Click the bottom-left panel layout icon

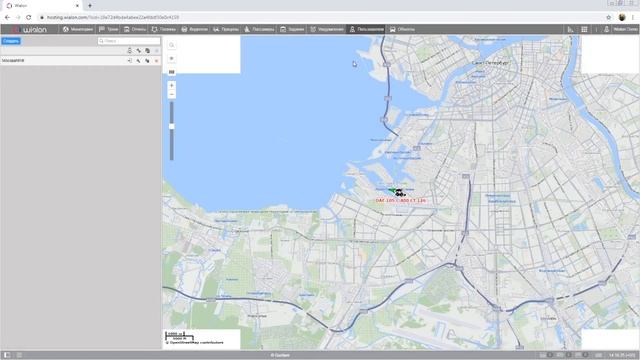[x=7, y=355]
